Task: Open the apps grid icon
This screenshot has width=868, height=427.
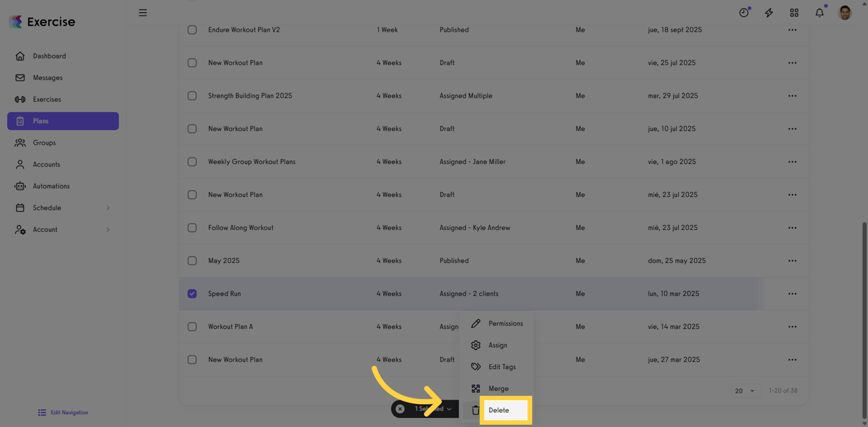Action: click(x=794, y=13)
